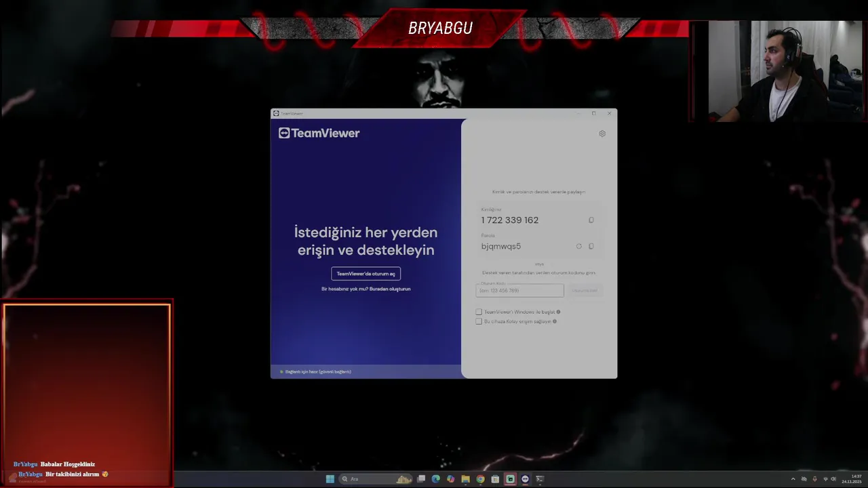The width and height of the screenshot is (868, 488).
Task: Close the TeamViewer window
Action: coord(609,113)
